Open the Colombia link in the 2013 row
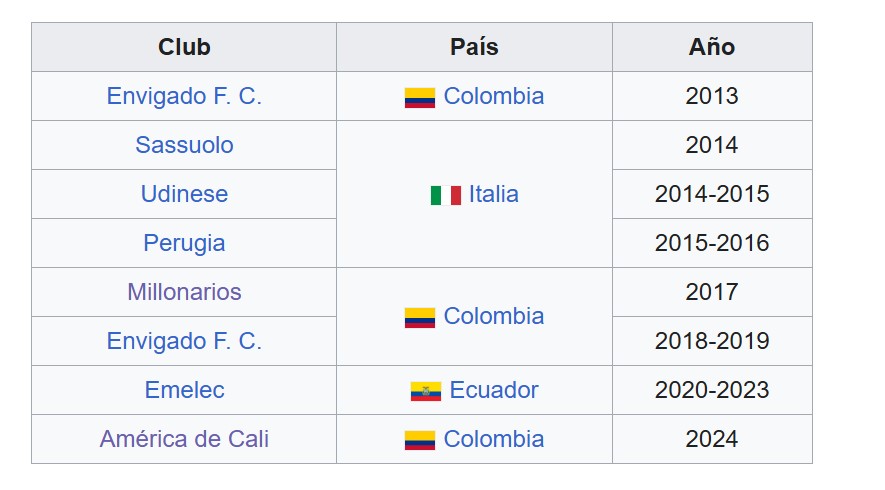885x490 pixels. (494, 96)
